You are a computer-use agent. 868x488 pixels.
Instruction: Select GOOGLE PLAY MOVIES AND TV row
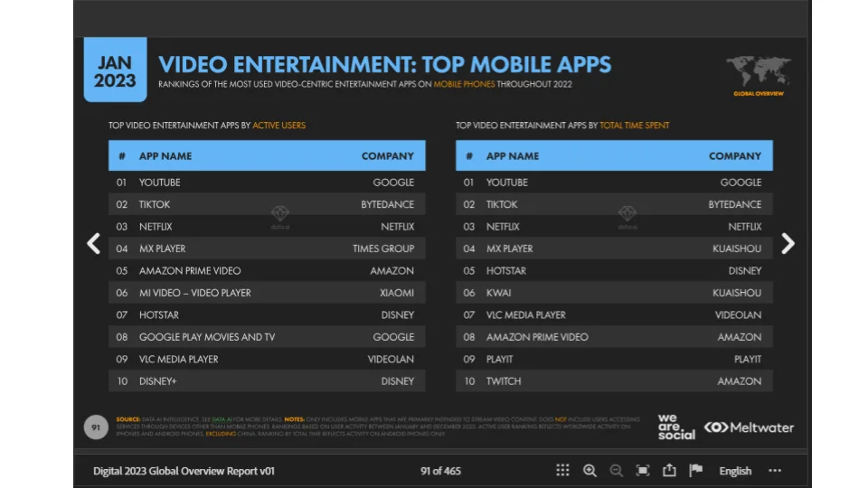(x=267, y=337)
